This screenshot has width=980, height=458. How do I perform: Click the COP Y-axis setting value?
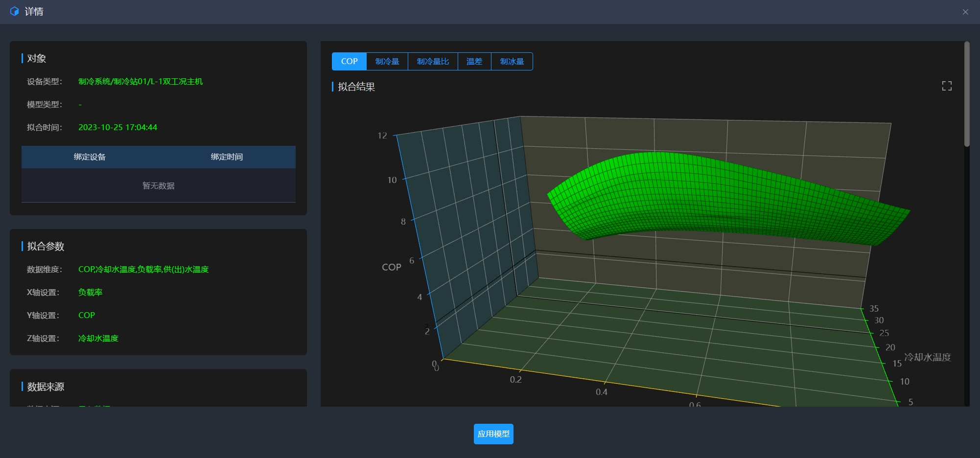point(87,316)
